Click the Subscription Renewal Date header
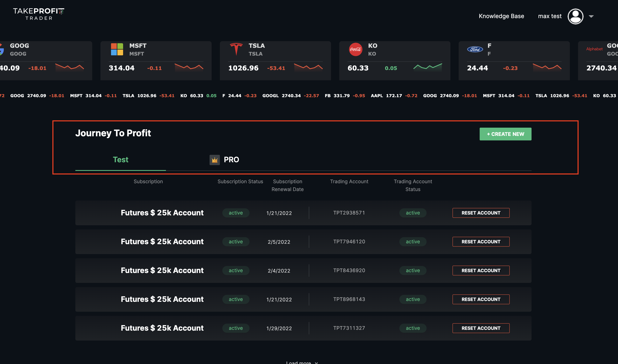Screen dimensions: 618x364 pyautogui.click(x=287, y=185)
